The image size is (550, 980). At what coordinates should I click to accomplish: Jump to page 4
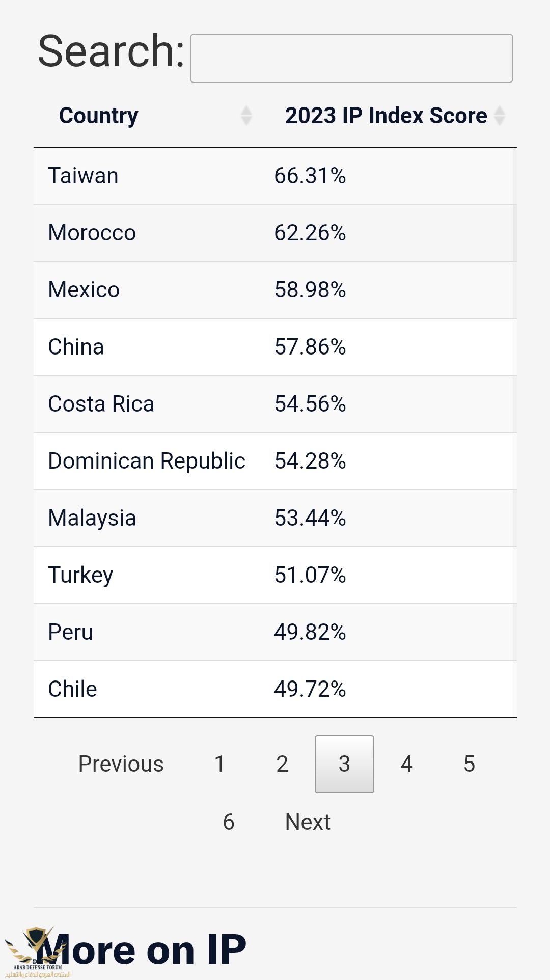coord(406,764)
